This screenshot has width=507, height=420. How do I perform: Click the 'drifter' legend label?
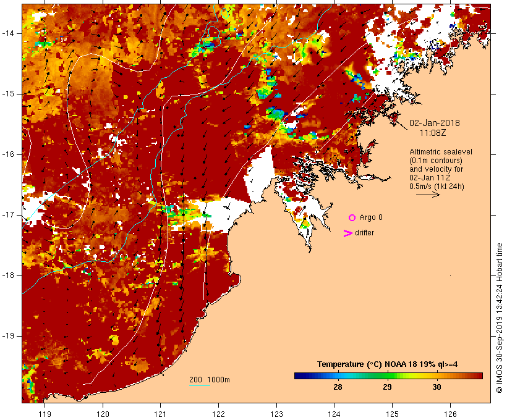tap(364, 233)
